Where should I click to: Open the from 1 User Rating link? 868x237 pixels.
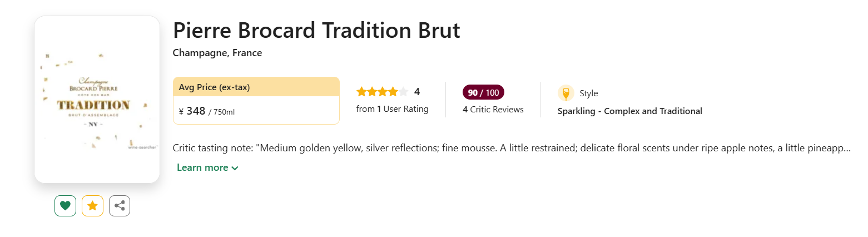click(392, 109)
